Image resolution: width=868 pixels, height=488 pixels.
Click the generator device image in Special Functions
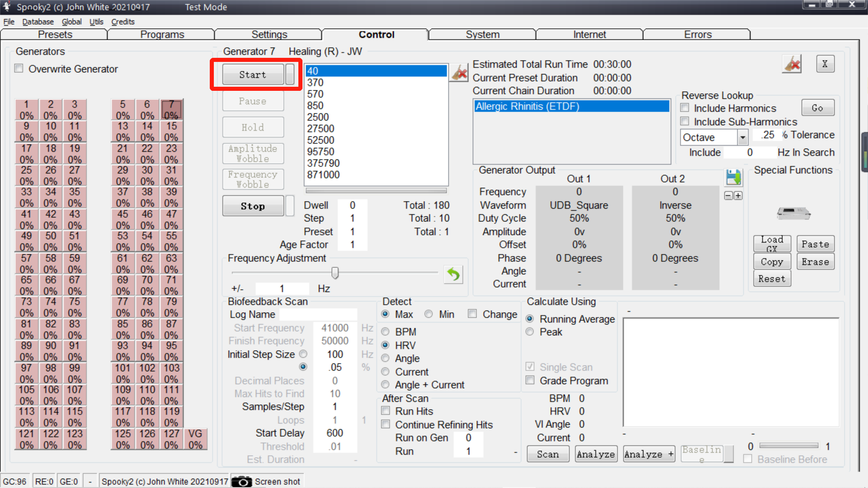pyautogui.click(x=793, y=213)
